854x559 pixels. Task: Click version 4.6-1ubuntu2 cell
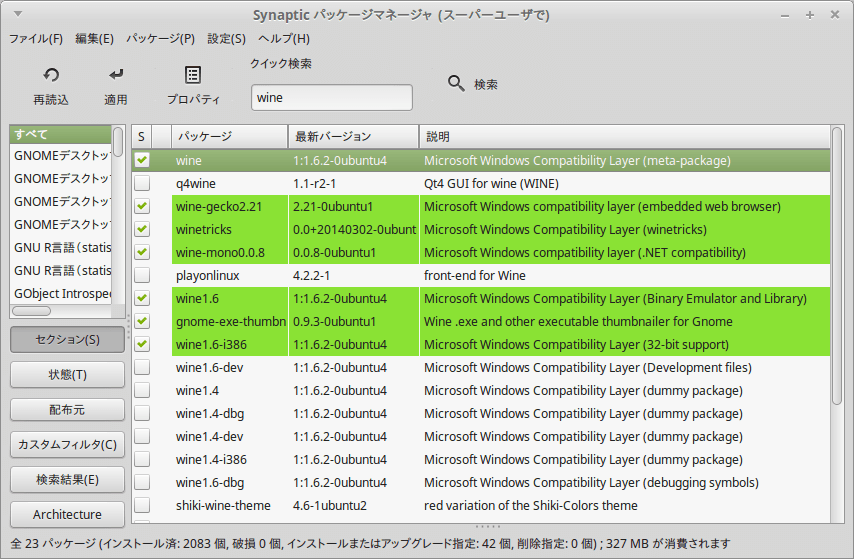point(330,505)
